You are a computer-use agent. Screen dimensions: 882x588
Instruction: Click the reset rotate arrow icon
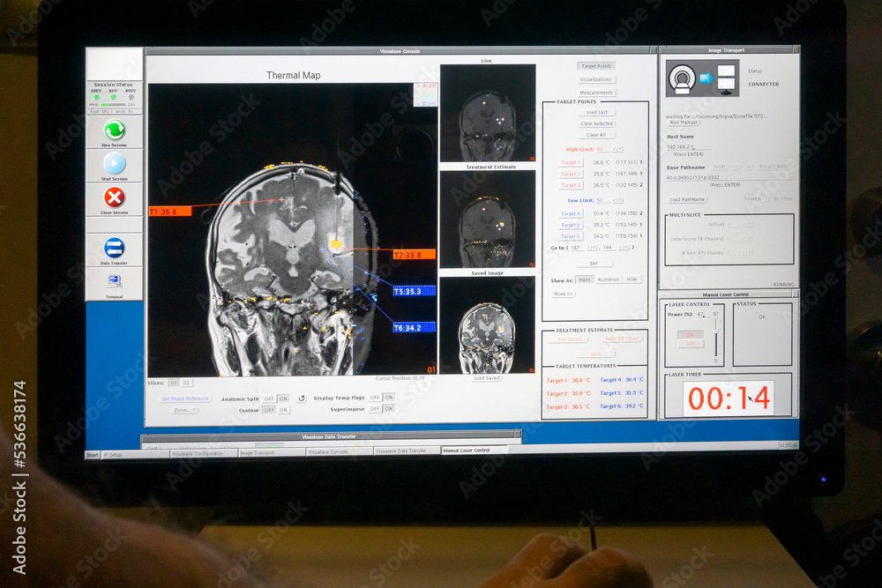[x=302, y=398]
